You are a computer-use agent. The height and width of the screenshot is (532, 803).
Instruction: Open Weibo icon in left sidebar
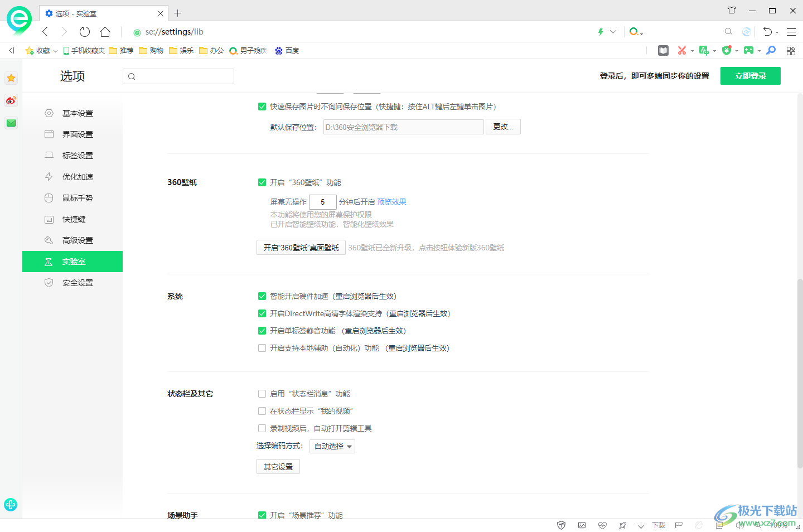click(x=11, y=100)
